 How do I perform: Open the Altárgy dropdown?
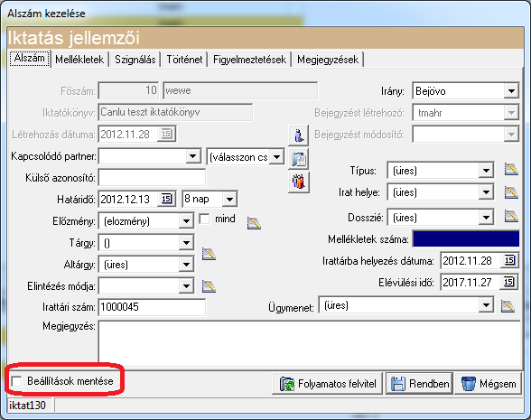186,264
